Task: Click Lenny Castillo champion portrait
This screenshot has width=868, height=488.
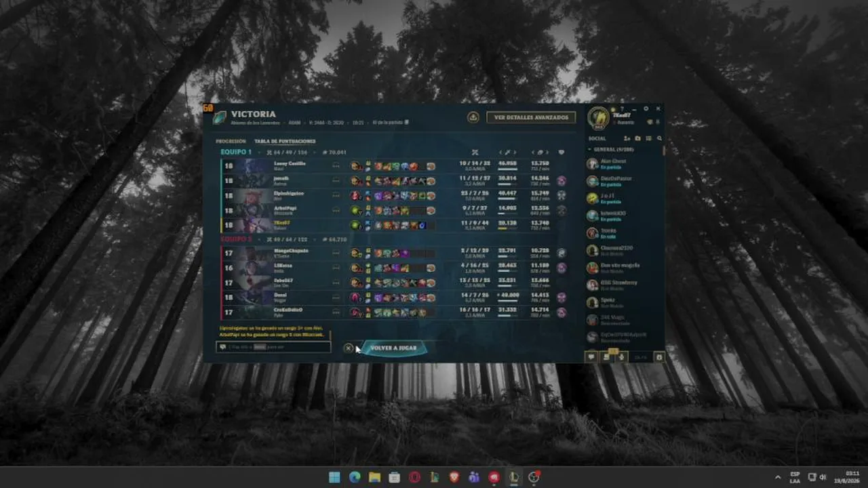Action: click(x=252, y=165)
